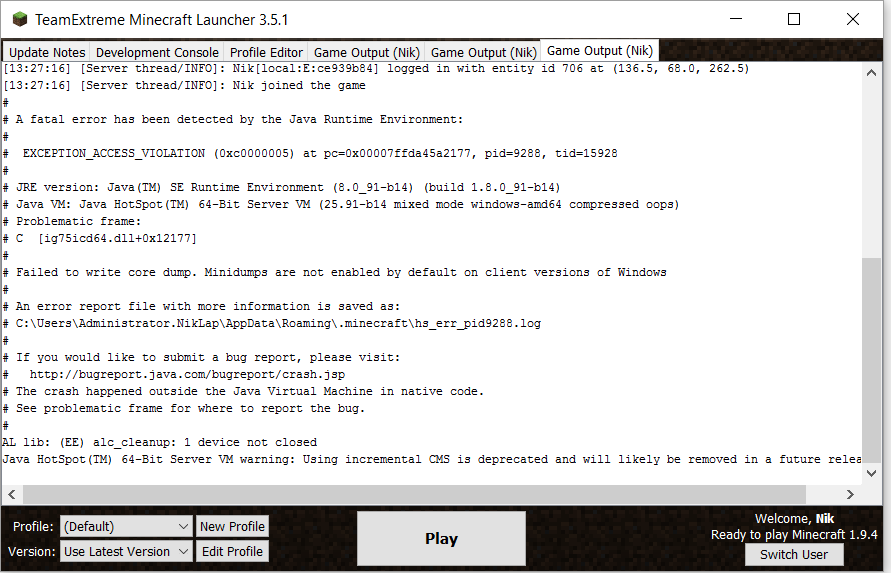Click 'See problematic frame for where to report' line
Image resolution: width=891 pixels, height=573 pixels.
click(184, 408)
